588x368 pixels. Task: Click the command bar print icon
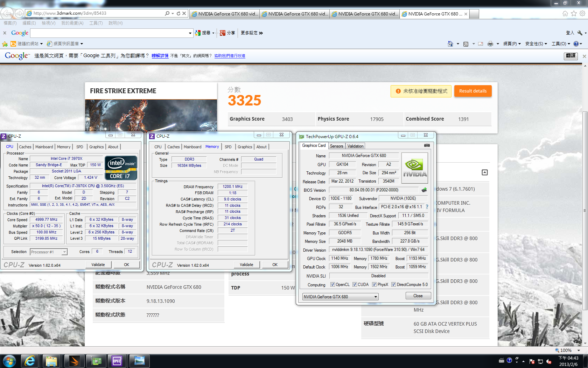click(490, 44)
